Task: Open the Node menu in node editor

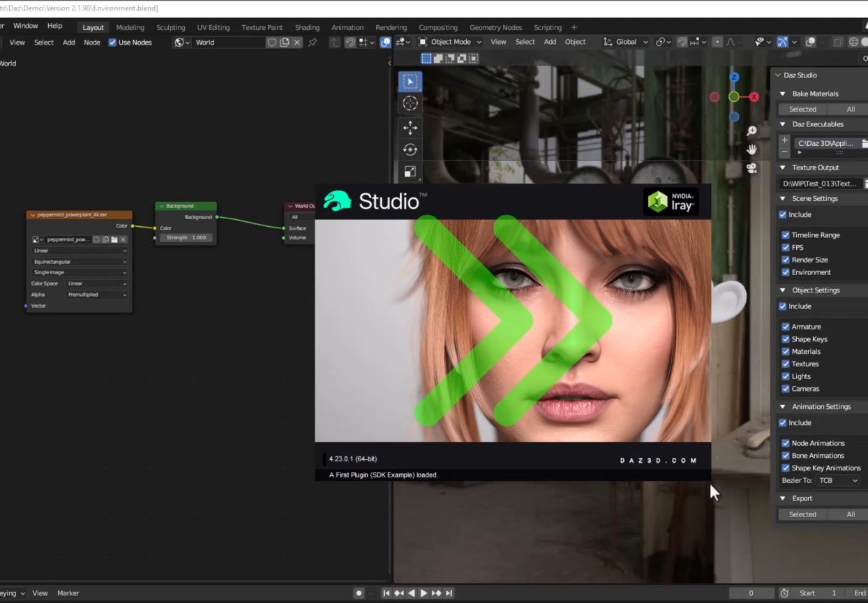Action: pyautogui.click(x=92, y=43)
